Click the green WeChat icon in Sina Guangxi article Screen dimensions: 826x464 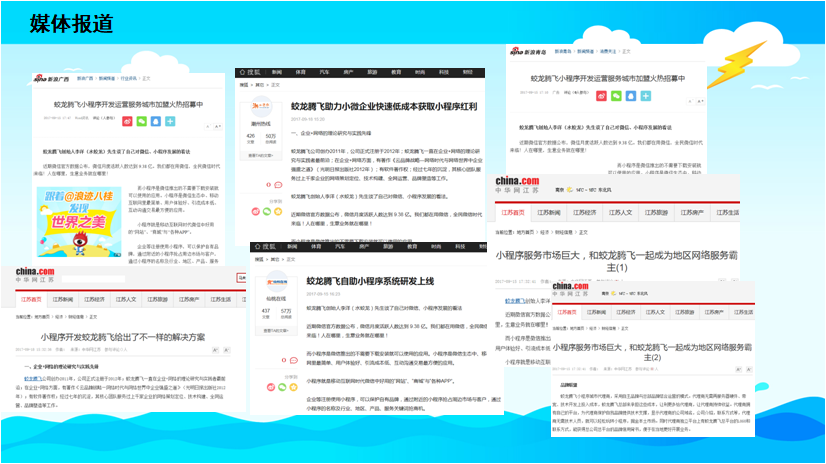coord(143,121)
